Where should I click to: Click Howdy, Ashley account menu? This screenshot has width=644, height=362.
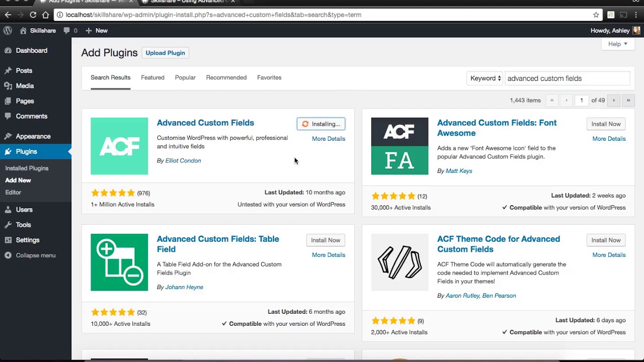pos(610,31)
